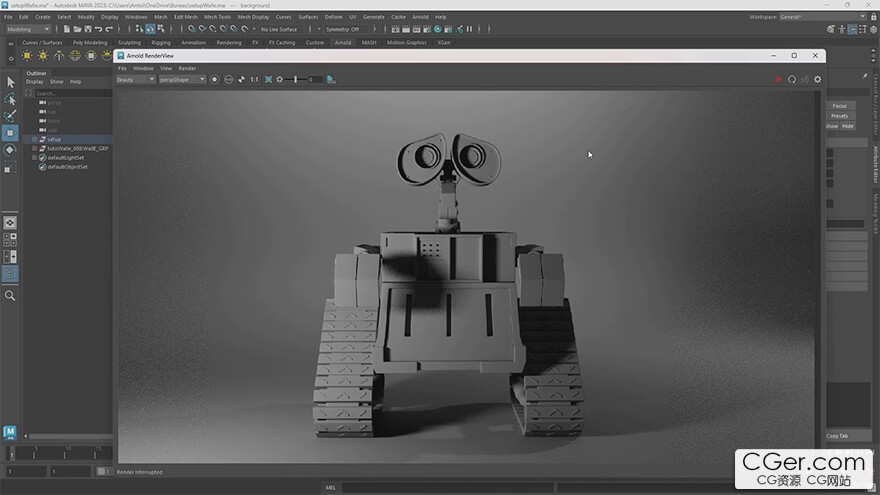The width and height of the screenshot is (880, 495).
Task: Click the search magnifier icon in toolbox
Action: click(10, 296)
